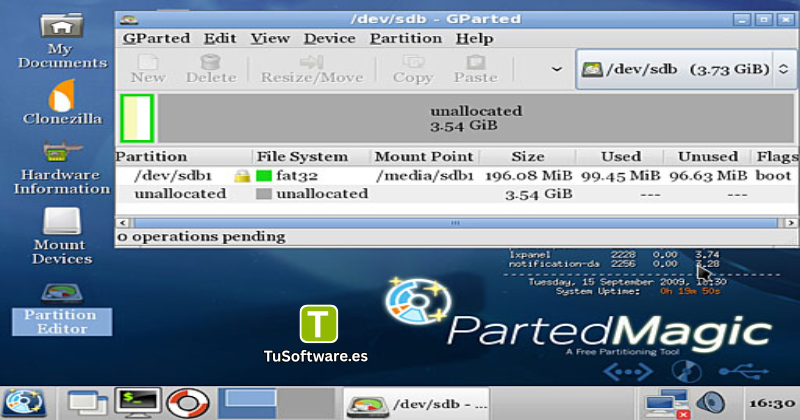Click the Mount Point column header
The width and height of the screenshot is (800, 420).
click(x=424, y=156)
